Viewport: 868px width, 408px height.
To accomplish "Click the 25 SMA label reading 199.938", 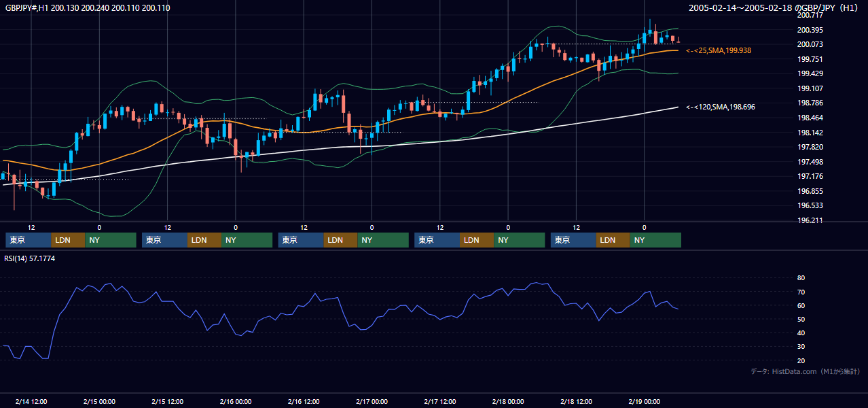I will click(x=719, y=50).
